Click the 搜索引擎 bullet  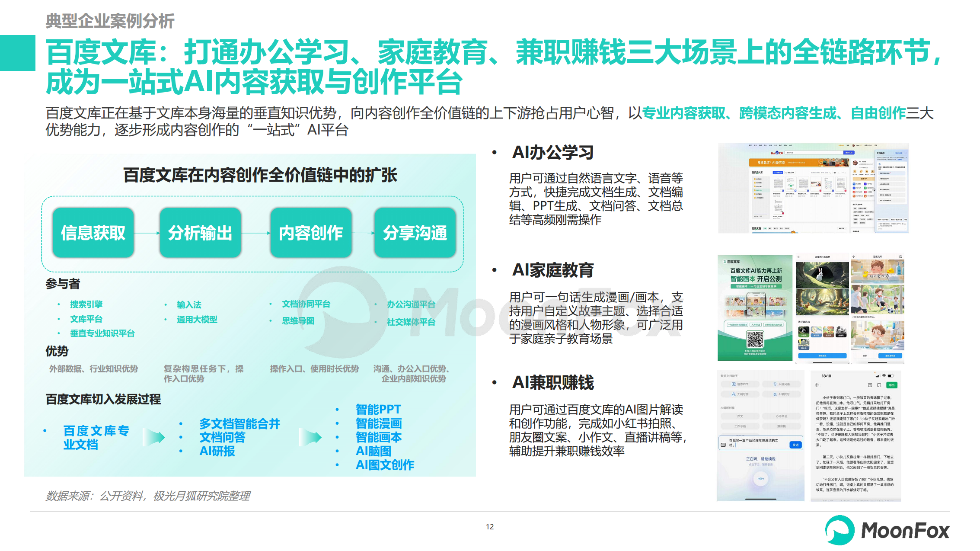[x=86, y=304]
